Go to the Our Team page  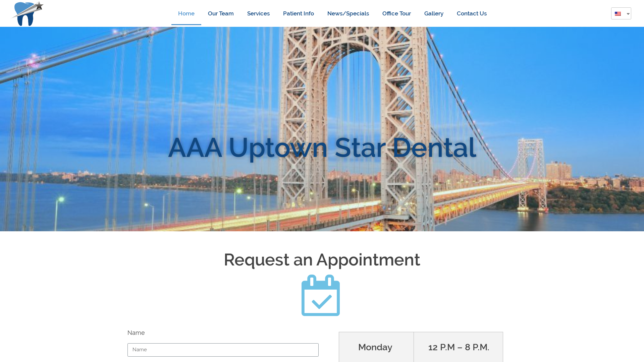coord(221,13)
